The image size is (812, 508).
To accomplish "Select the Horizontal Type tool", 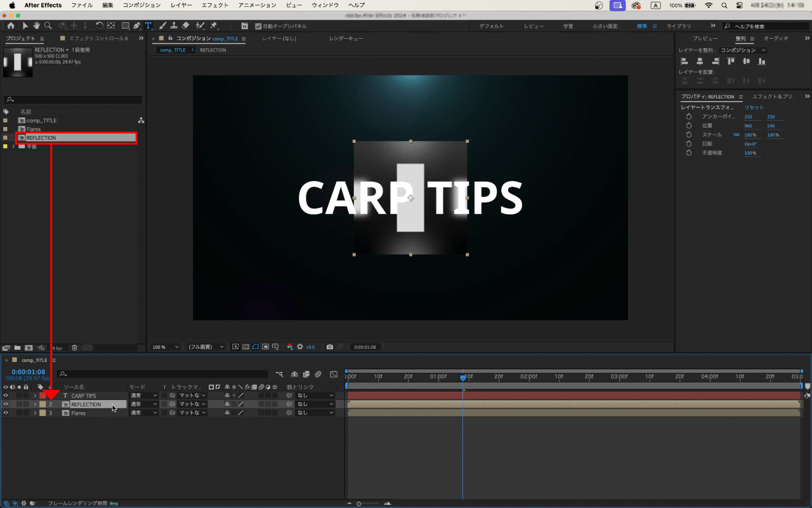I will coord(148,26).
